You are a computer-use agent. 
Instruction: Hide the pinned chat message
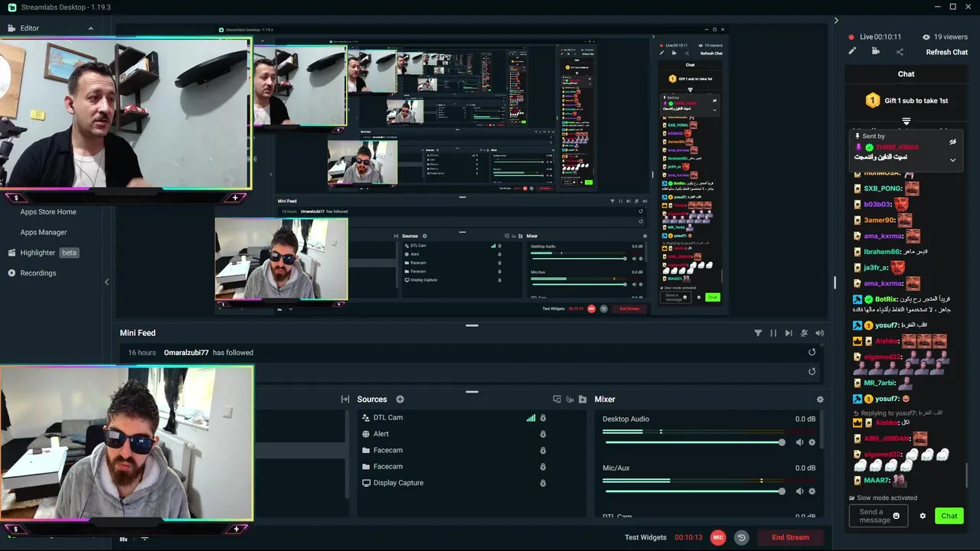click(x=952, y=142)
